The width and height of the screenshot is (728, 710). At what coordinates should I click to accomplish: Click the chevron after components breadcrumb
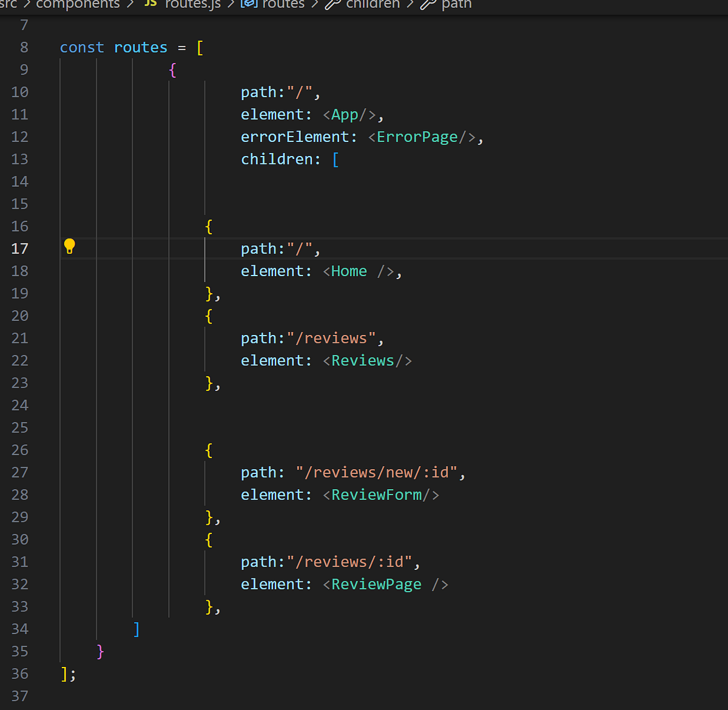[129, 5]
